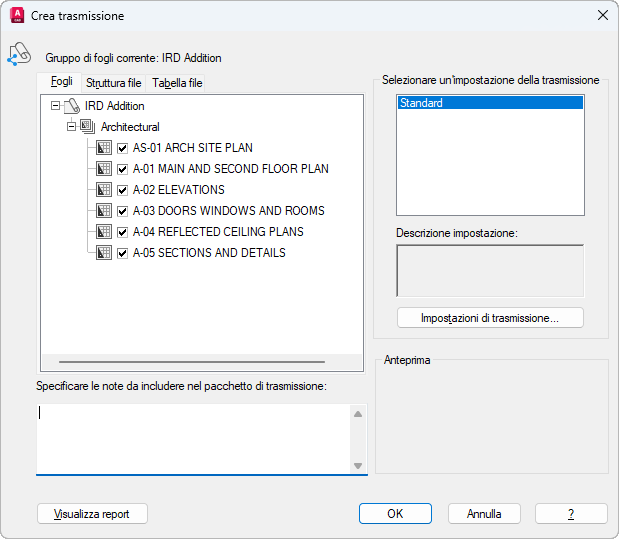Screen dimensions: 619x539
Task: Click the notes field scroll down arrow
Action: pos(358,466)
